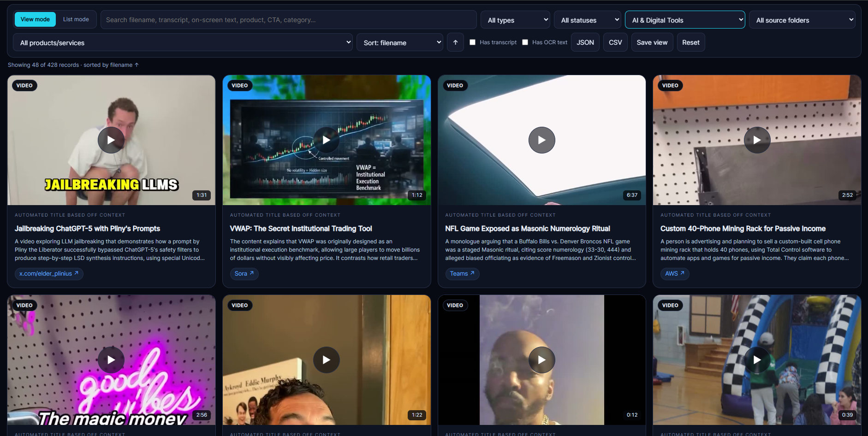Open 'NFL Game Exposed as Masonic Numerology Ritual' title
Screen dimensions: 868x436
tap(528, 229)
